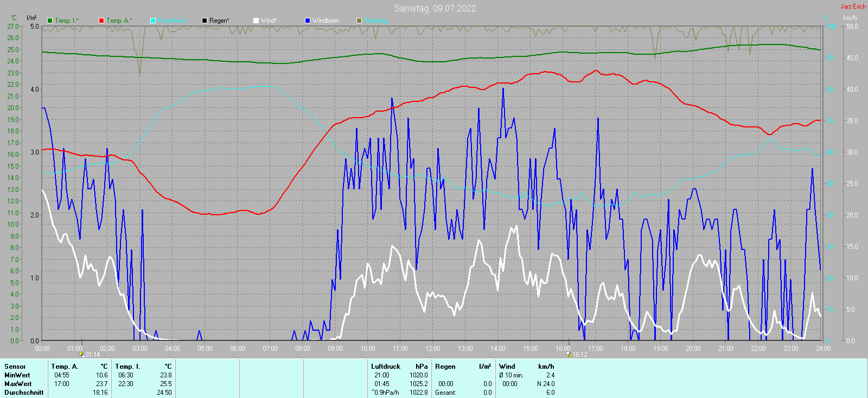Click the '06:00' time axis label

coord(238,349)
